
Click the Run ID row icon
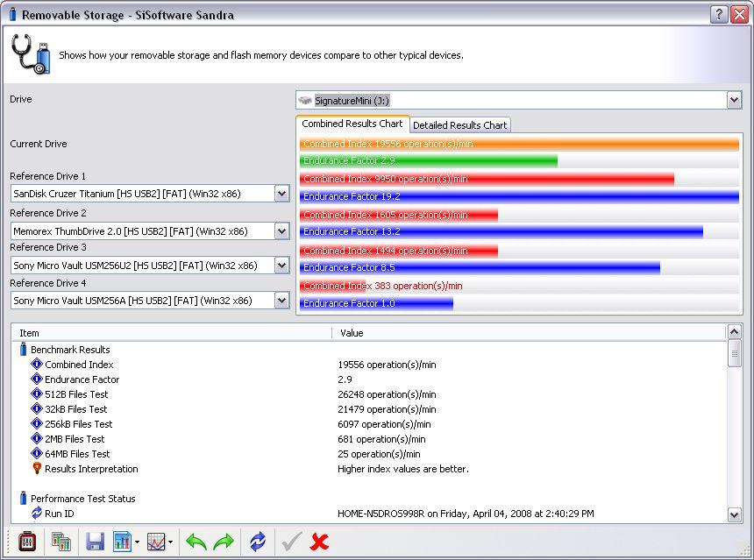(x=37, y=513)
